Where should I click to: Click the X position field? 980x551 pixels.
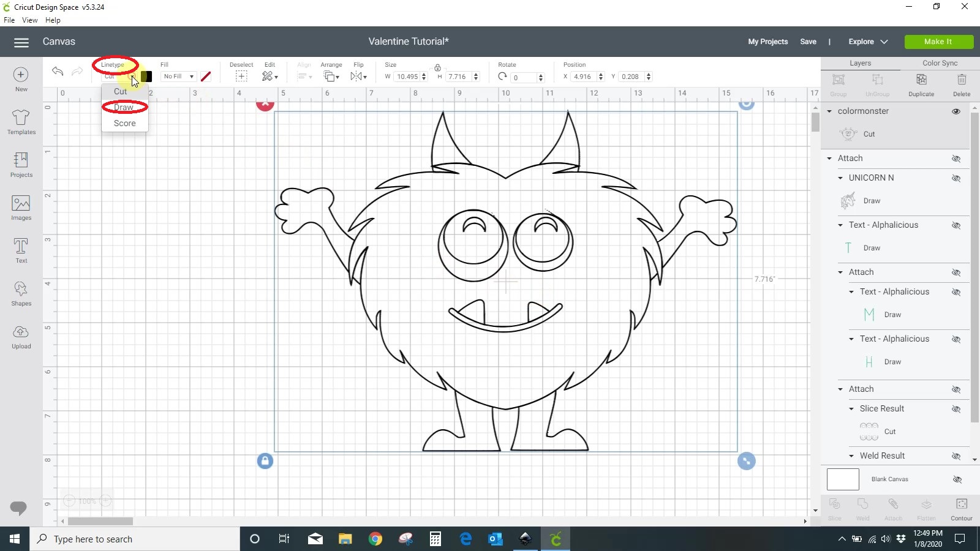[x=583, y=77]
